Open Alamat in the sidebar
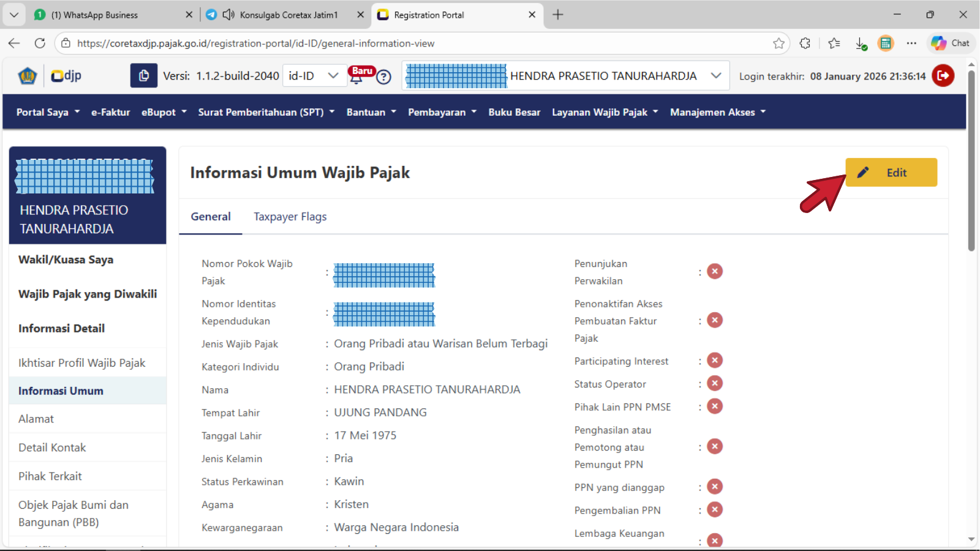Image resolution: width=980 pixels, height=551 pixels. pyautogui.click(x=36, y=419)
